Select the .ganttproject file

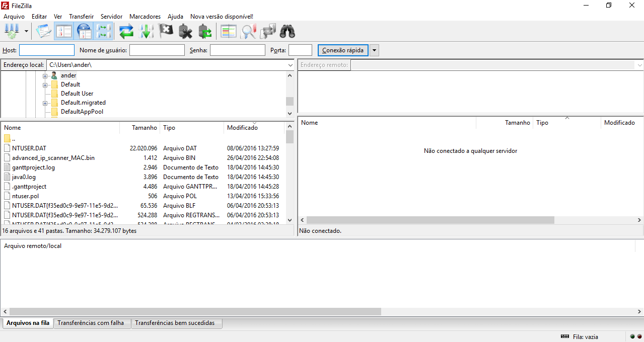(143, 187)
